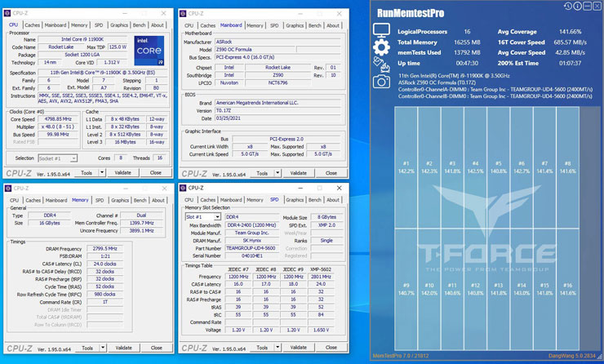Viewport: 604px width, 364px height.
Task: Click Tools button in the Memory window
Action: [x=87, y=348]
